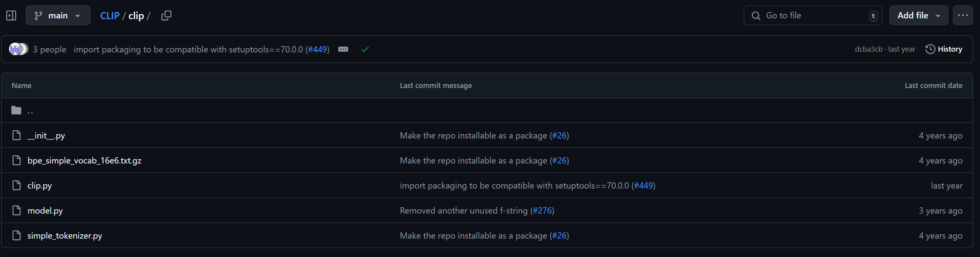The height and width of the screenshot is (257, 980).
Task: Open the model.py file
Action: (45, 211)
